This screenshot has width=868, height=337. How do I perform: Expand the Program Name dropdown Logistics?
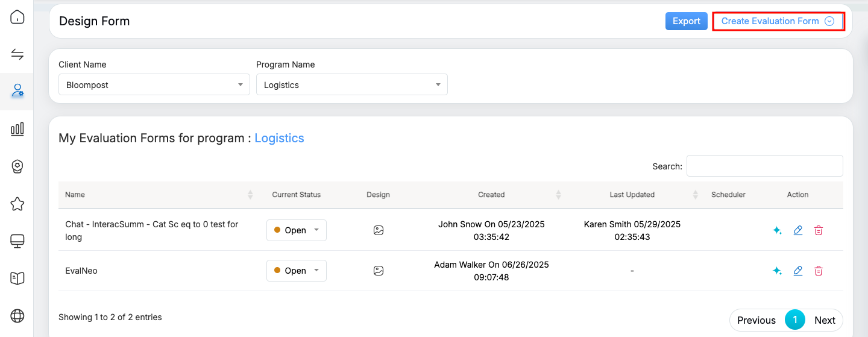[351, 85]
